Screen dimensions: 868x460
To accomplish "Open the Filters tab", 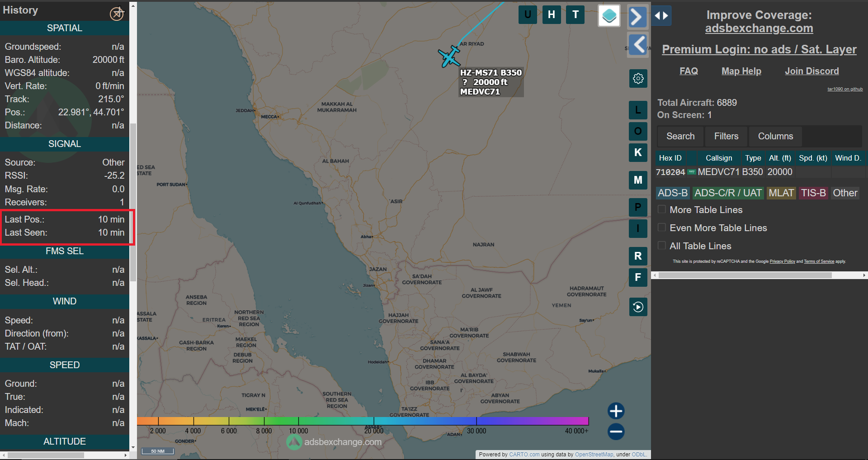I will tap(726, 136).
